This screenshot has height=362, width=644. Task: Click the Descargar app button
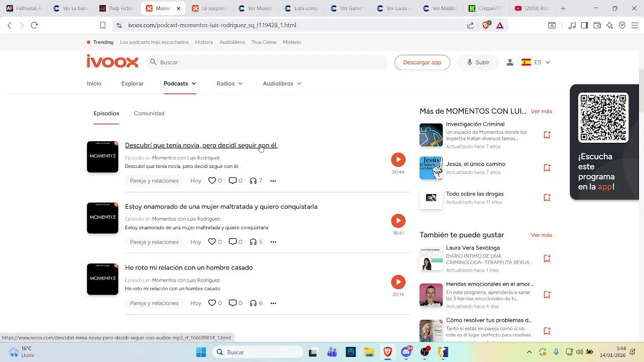[x=422, y=62]
